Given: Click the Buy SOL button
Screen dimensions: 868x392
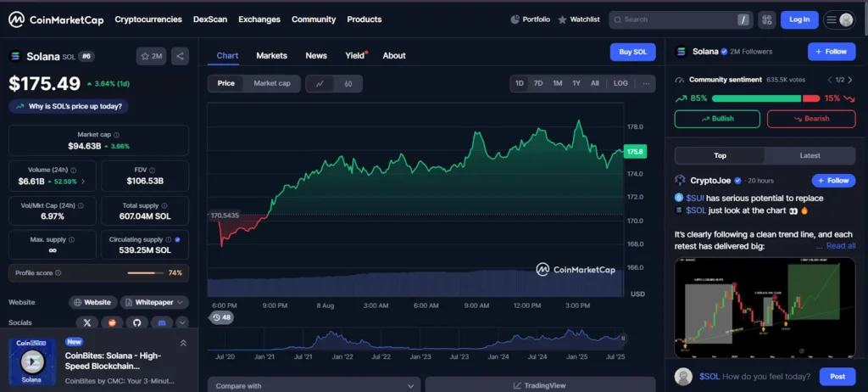Looking at the screenshot, I should (632, 52).
